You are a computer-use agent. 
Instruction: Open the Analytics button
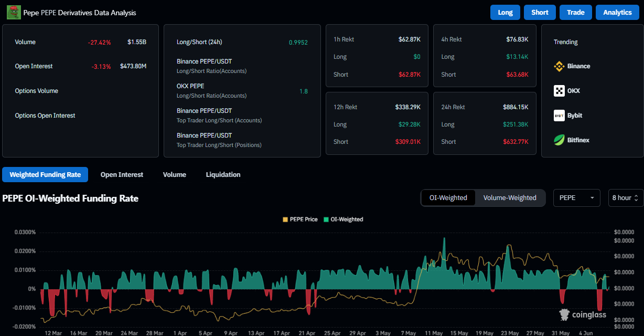[617, 12]
